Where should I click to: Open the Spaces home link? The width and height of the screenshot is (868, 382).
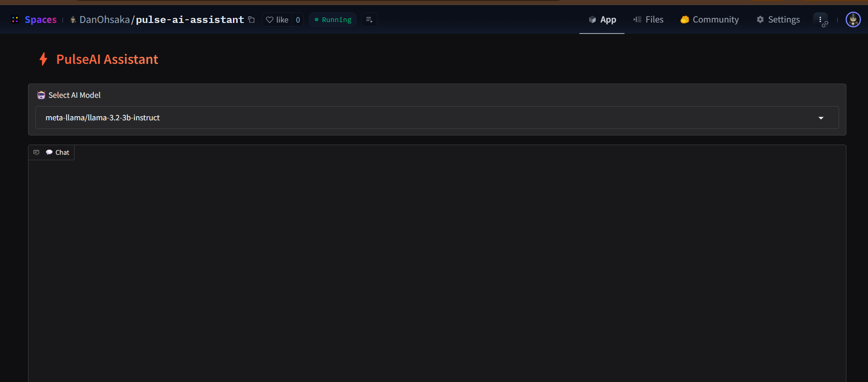pos(40,19)
